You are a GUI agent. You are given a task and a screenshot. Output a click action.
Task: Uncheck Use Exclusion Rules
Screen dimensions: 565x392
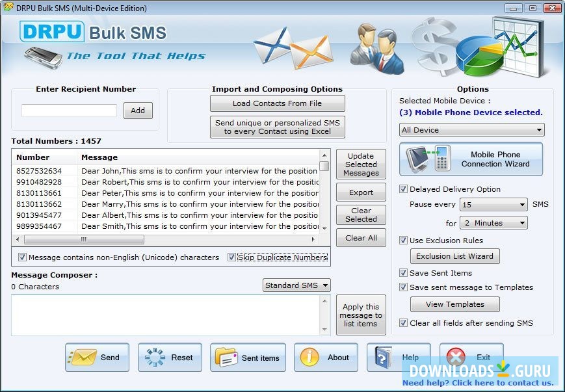click(404, 241)
